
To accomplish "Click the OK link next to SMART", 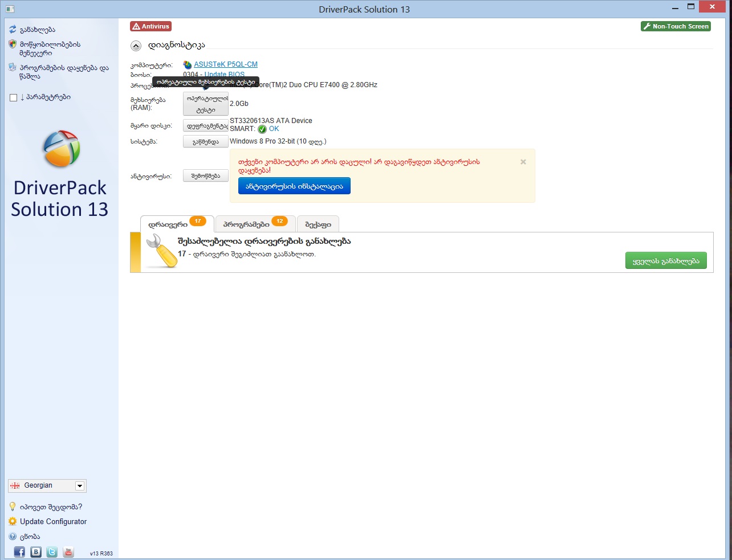I will (274, 129).
